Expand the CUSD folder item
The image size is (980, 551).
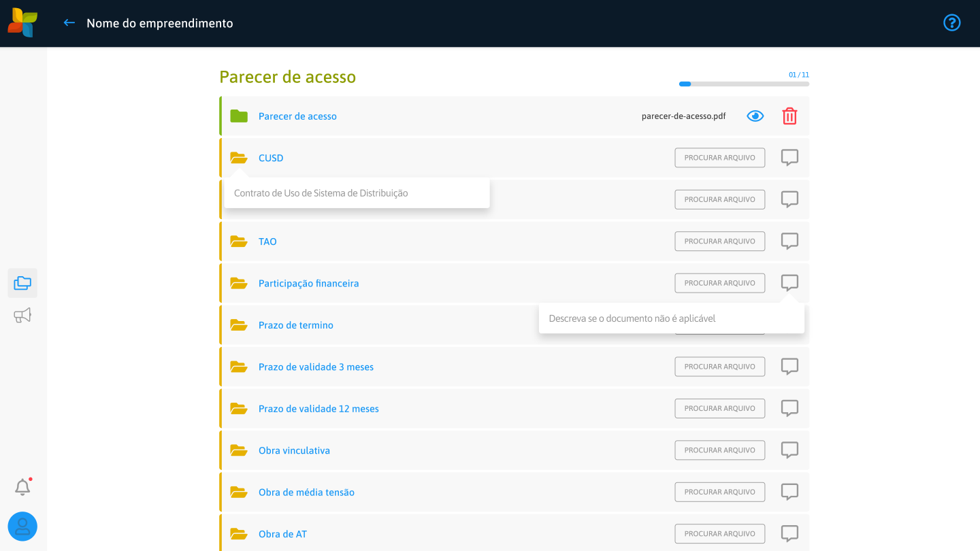(x=238, y=158)
